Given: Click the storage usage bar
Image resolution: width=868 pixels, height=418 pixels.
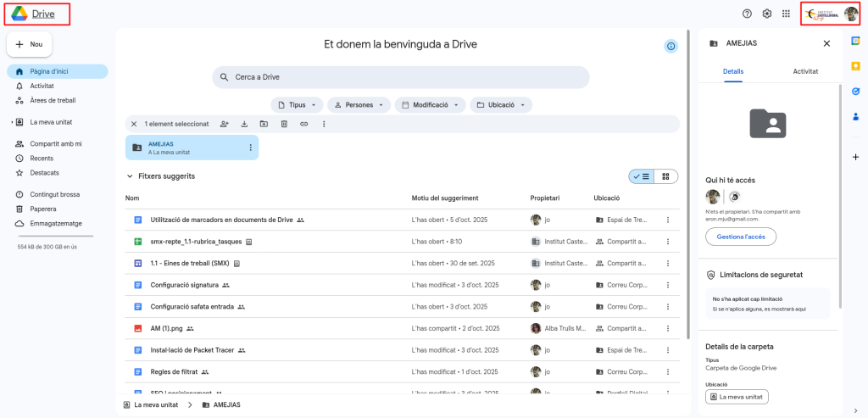Looking at the screenshot, I should [x=55, y=237].
